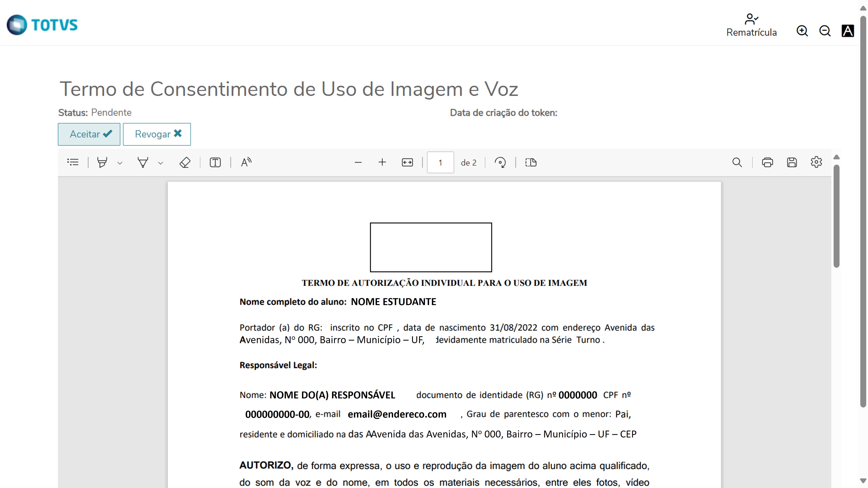Select the highlighter tool in PDF toolbar
Viewport: 868px width, 488px height.
click(x=102, y=162)
